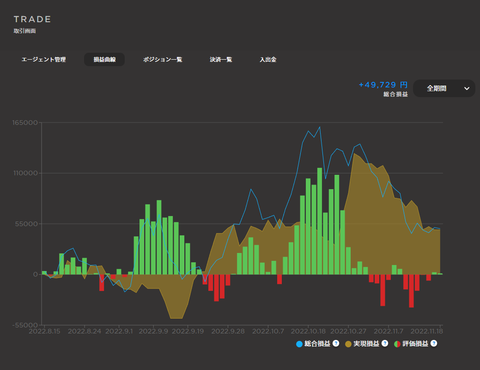Toggle the 総合損益 series legend label
480x370 pixels.
tap(317, 344)
